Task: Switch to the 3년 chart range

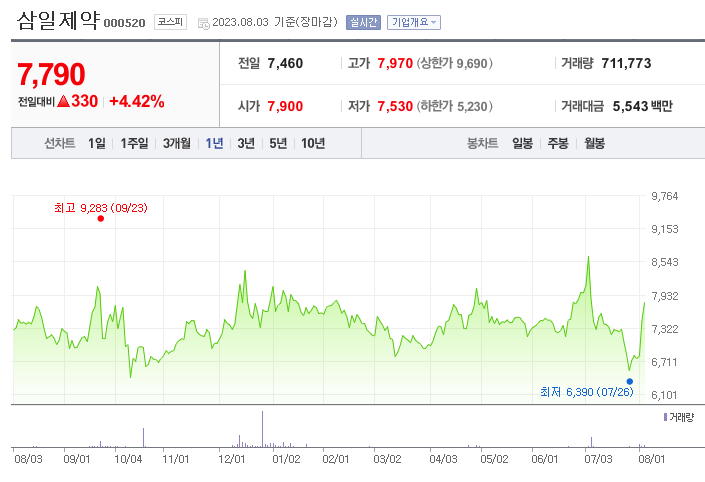Action: tap(246, 143)
